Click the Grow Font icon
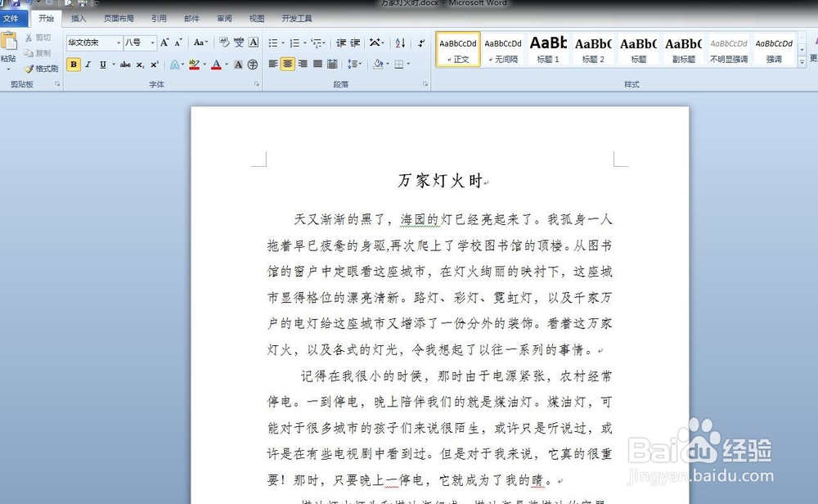The image size is (818, 504). coord(164,43)
